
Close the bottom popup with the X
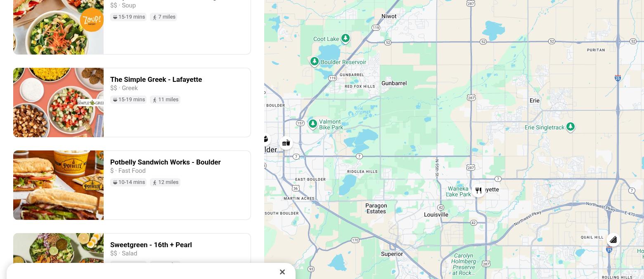282,272
